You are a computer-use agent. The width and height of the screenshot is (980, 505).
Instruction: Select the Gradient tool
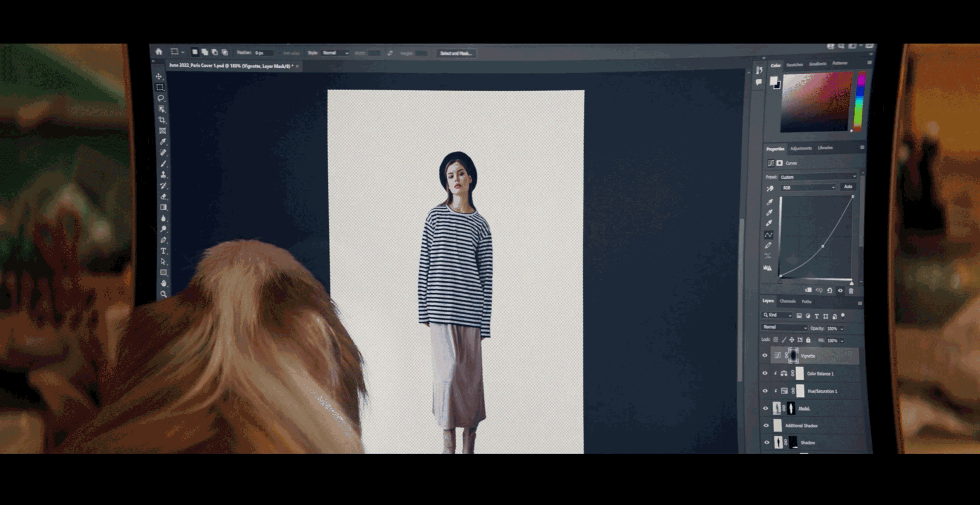(x=163, y=207)
